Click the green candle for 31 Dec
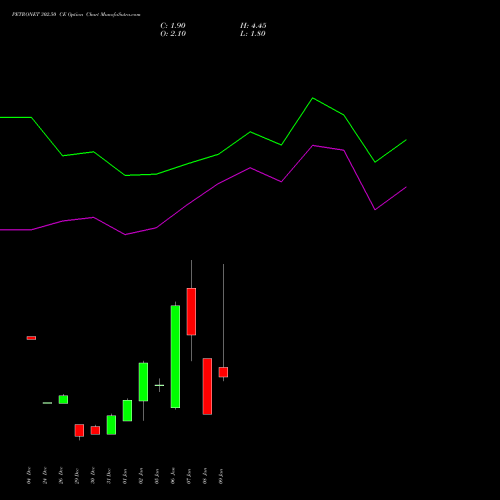Image resolution: width=500 pixels, height=500 pixels. tap(111, 425)
